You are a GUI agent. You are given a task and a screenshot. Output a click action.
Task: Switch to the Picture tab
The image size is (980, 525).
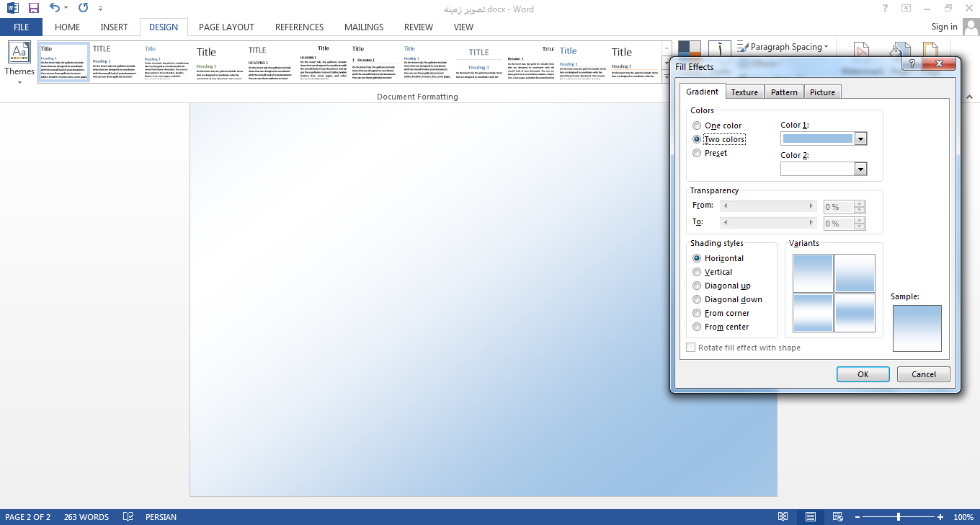pos(822,92)
